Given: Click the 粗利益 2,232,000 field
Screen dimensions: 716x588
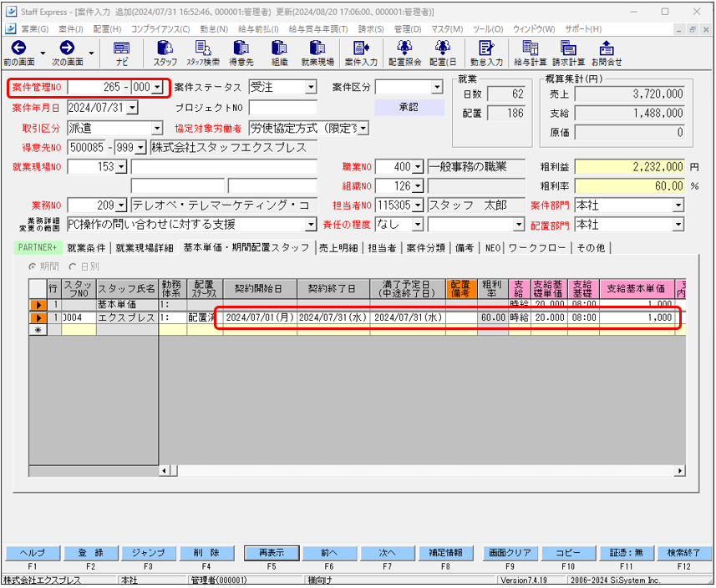Looking at the screenshot, I should 629,167.
